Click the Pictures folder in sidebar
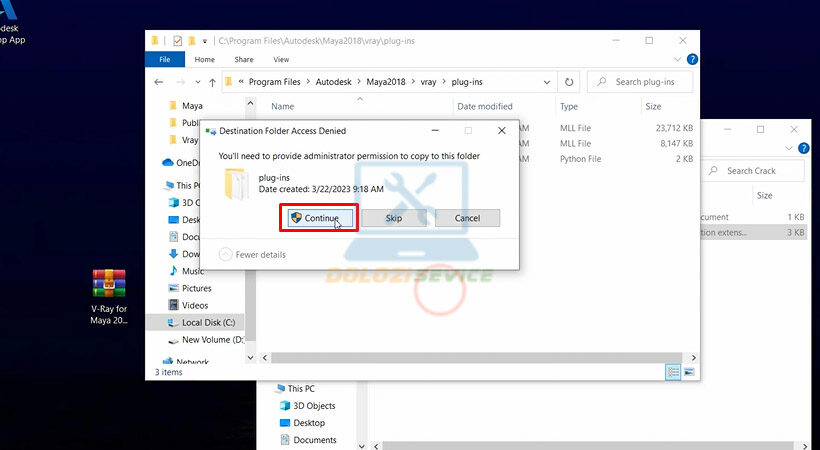 point(196,288)
